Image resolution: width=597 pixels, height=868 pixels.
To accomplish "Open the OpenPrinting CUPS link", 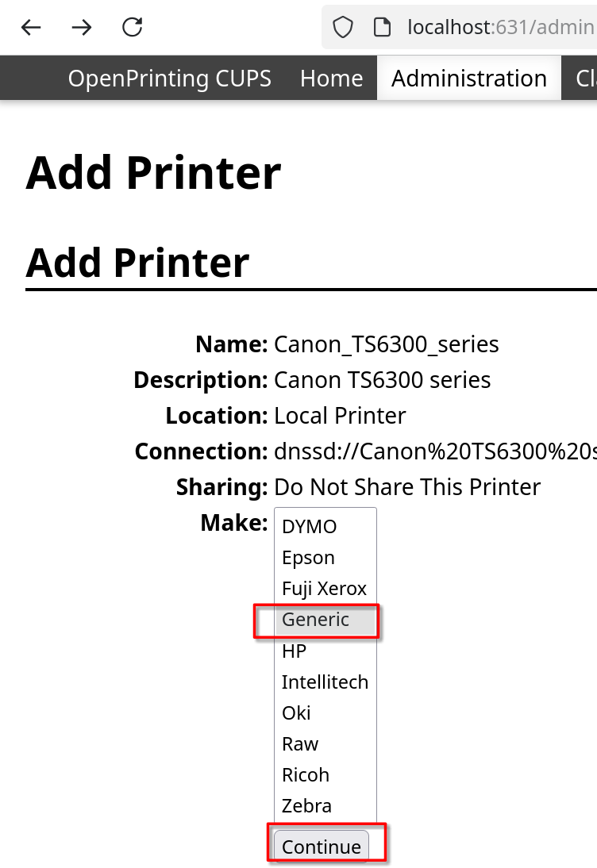I will (x=169, y=79).
